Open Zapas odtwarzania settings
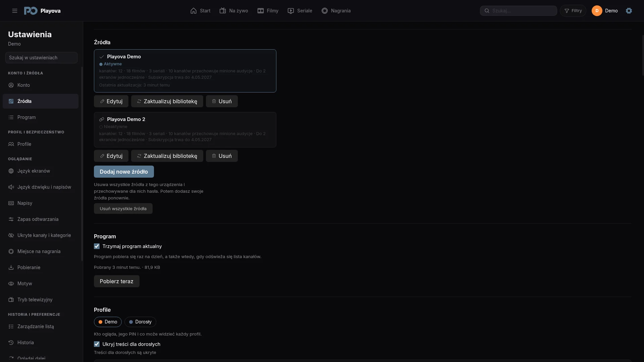The height and width of the screenshot is (362, 644). (x=41, y=219)
